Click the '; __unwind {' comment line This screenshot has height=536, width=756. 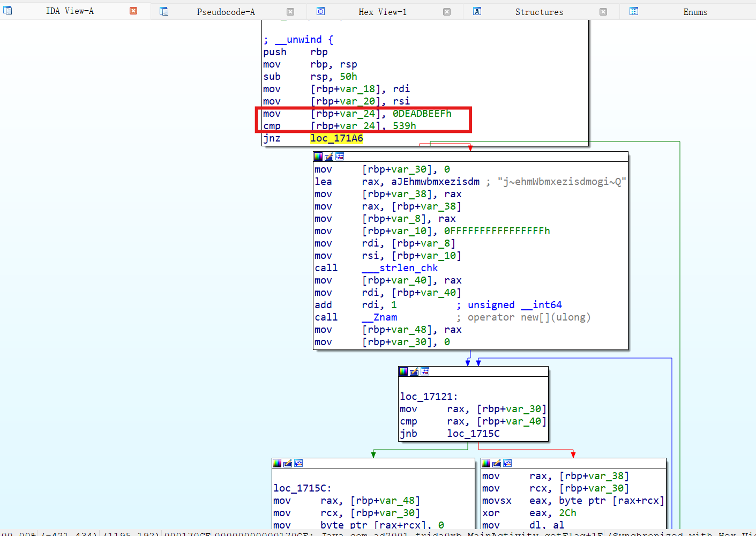[x=298, y=40]
